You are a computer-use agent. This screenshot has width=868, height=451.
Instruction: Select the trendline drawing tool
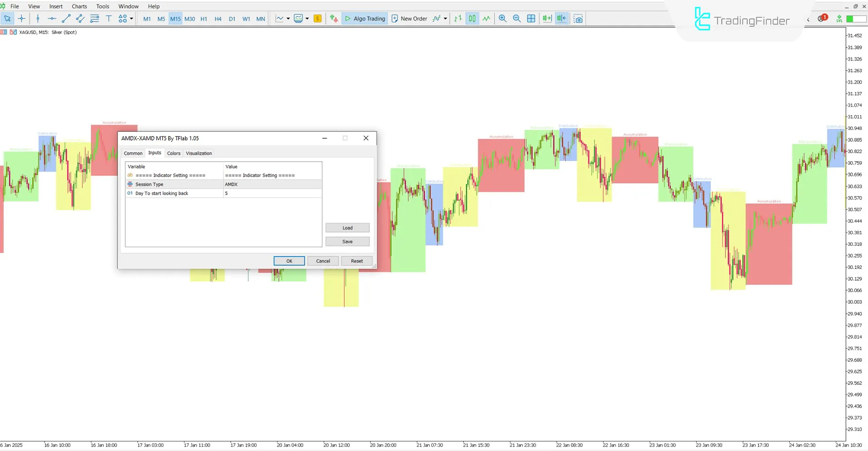coord(66,19)
